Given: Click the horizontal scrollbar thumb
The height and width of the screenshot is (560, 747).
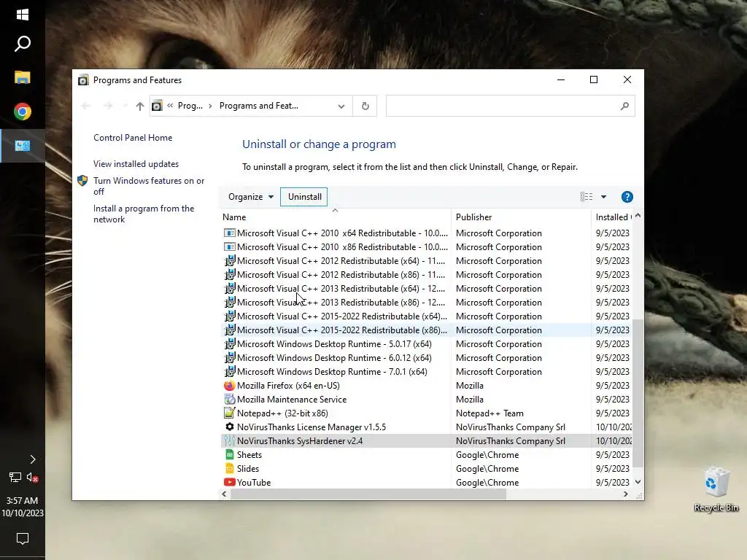Looking at the screenshot, I should pyautogui.click(x=368, y=494).
